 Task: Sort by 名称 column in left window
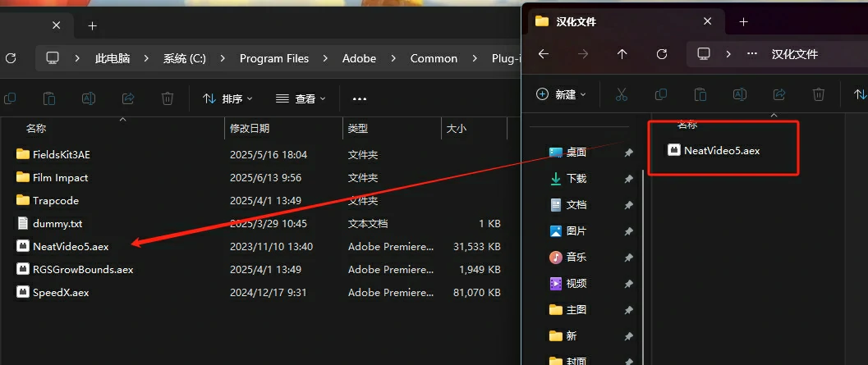tap(36, 128)
